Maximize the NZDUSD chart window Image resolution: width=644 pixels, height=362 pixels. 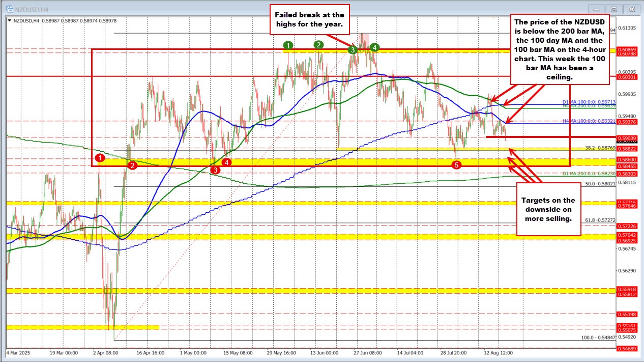[614, 9]
